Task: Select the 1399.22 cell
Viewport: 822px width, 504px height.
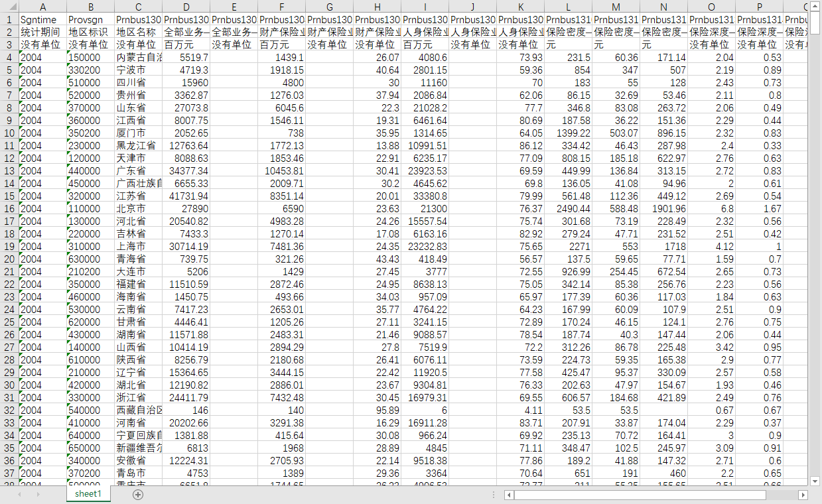Action: [x=568, y=133]
